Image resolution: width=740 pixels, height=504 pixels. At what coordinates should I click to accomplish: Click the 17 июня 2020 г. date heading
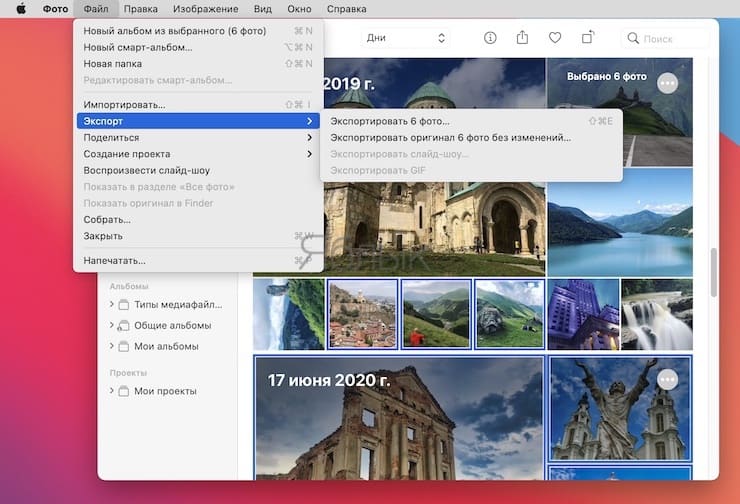coord(328,380)
